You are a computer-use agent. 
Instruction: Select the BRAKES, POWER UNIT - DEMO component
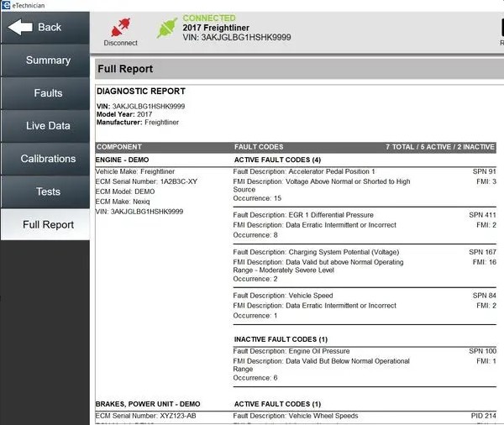tap(147, 404)
